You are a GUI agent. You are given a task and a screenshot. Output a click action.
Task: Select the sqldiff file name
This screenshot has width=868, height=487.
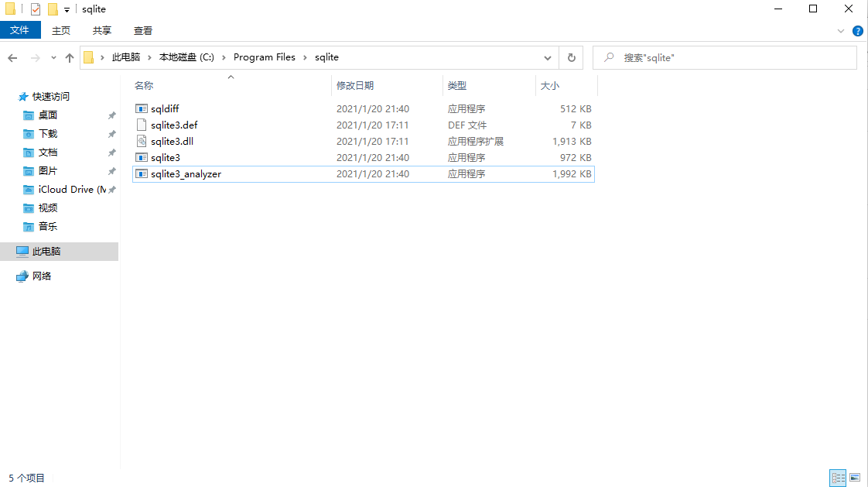click(165, 108)
